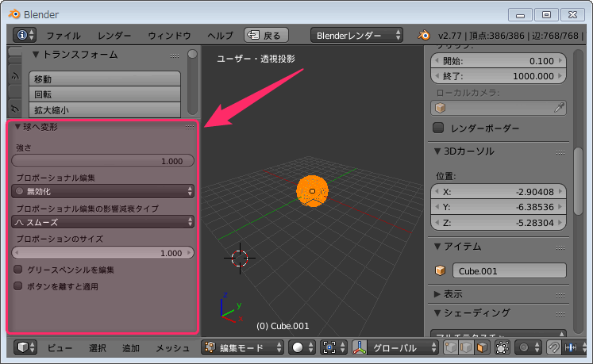Open プロポーショナル編集 無効化 dropdown
The image size is (593, 364).
103,191
